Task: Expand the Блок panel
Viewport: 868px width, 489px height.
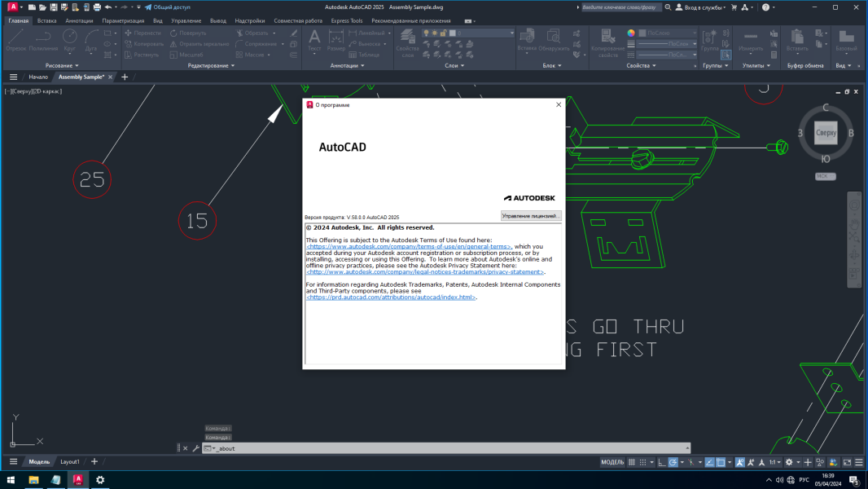Action: [x=552, y=66]
